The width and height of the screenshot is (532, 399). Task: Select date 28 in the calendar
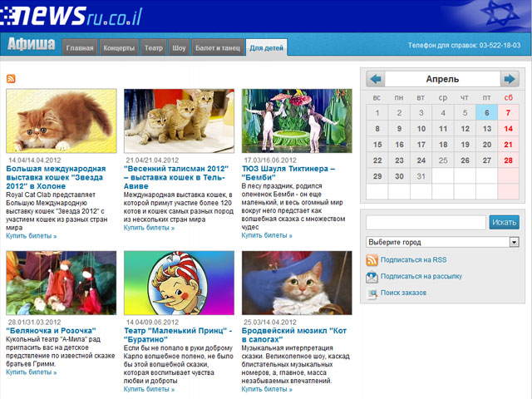click(508, 160)
